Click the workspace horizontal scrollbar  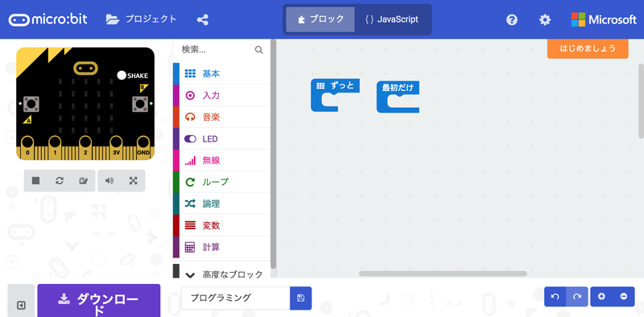(443, 274)
